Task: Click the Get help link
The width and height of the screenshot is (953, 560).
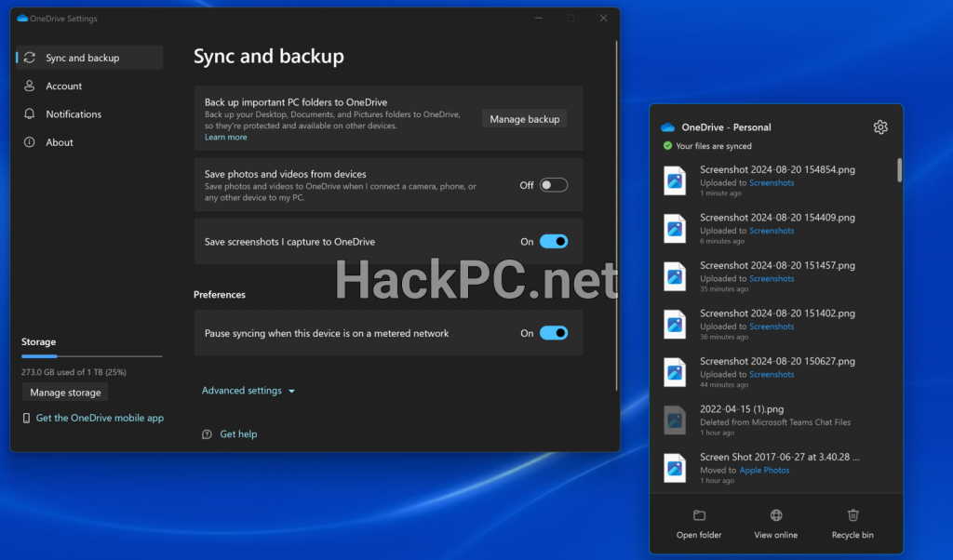Action: pyautogui.click(x=238, y=434)
